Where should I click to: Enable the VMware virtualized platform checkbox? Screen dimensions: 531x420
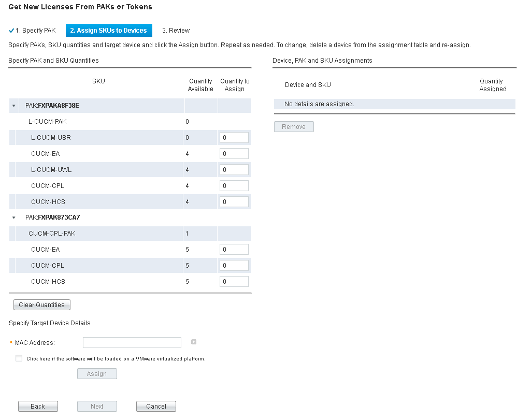(19, 358)
